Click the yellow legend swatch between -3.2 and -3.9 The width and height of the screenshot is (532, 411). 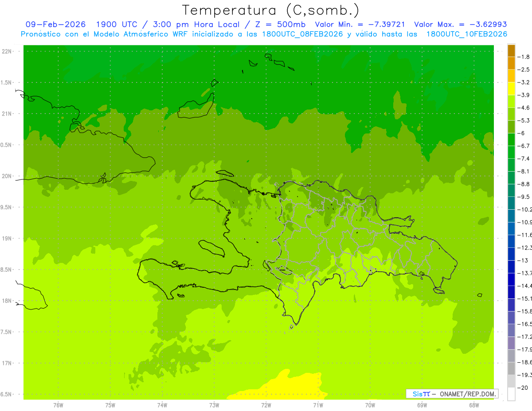511,89
